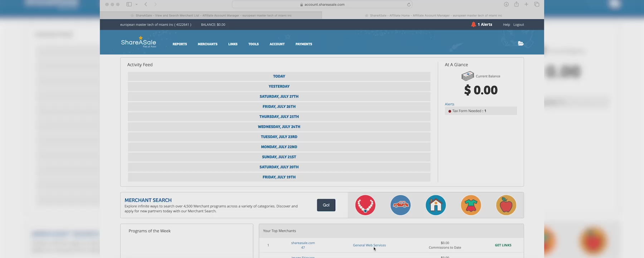Switch to View and Search Merchant List tab

point(211,15)
